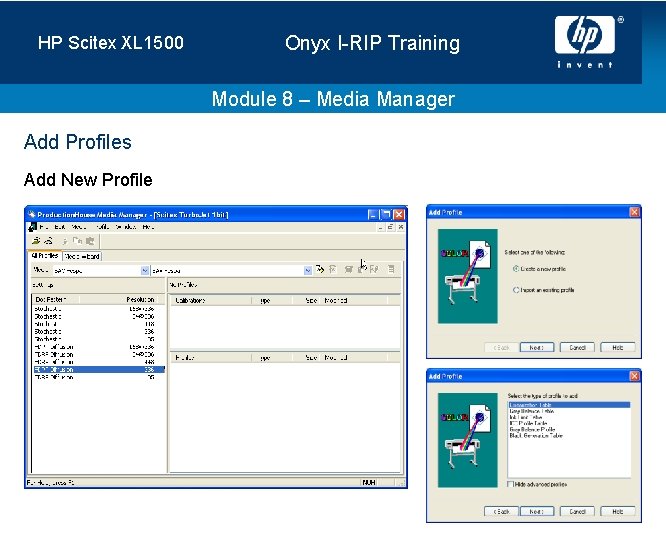Click the 'Dot Pattern' column header
Screen dimensions: 666x539
pos(56,299)
